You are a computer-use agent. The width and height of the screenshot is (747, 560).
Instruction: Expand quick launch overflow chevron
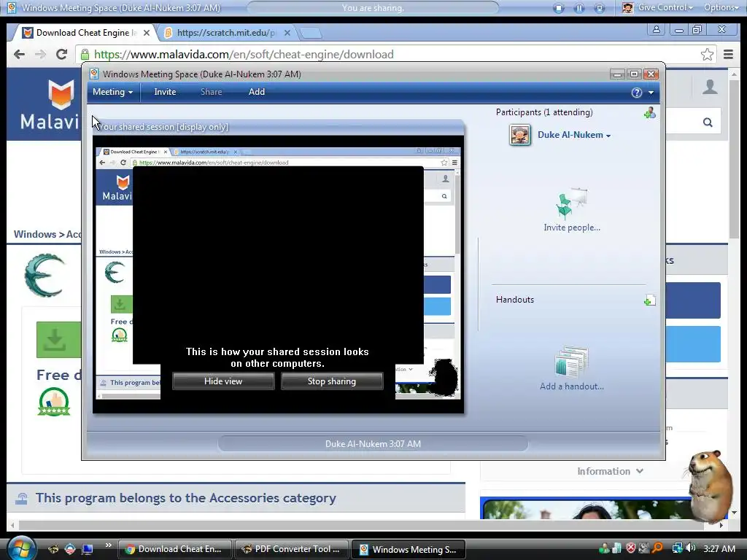108,545
